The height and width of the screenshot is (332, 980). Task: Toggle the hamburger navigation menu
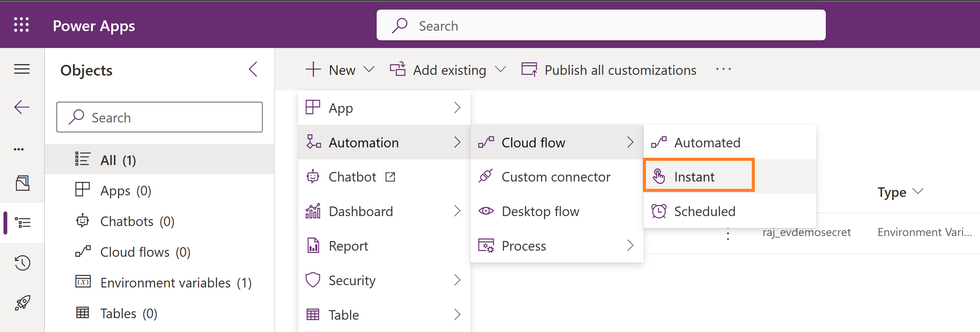point(22,69)
